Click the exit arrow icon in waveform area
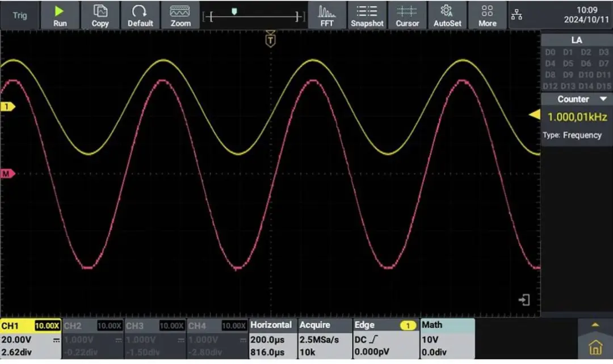The height and width of the screenshot is (364, 613). (x=524, y=299)
